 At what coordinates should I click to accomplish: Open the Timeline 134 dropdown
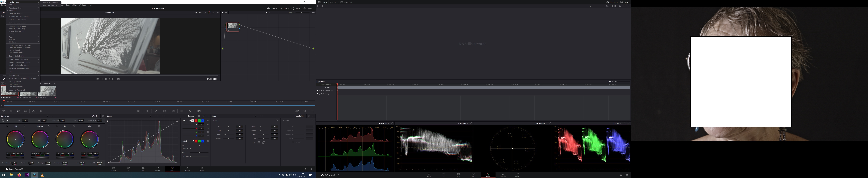coord(110,12)
